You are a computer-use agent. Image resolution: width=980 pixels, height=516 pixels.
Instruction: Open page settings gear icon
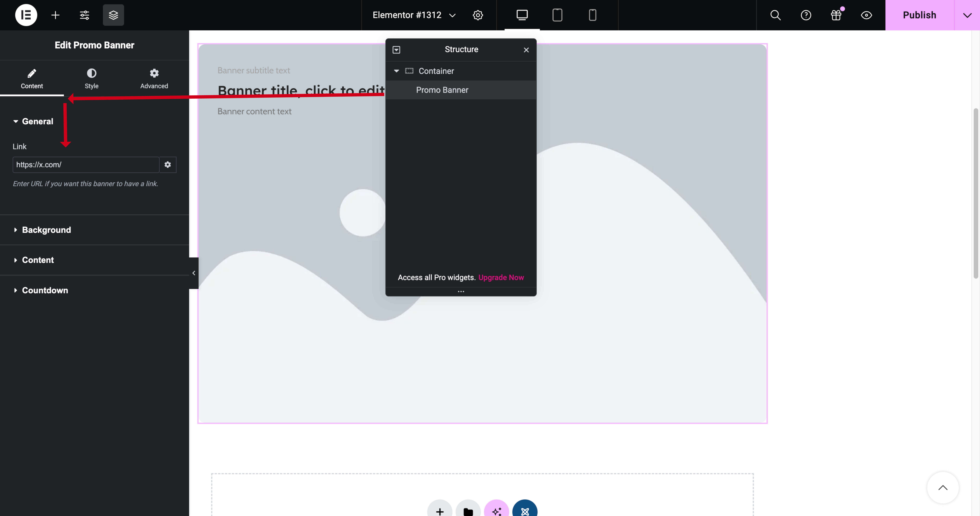478,15
